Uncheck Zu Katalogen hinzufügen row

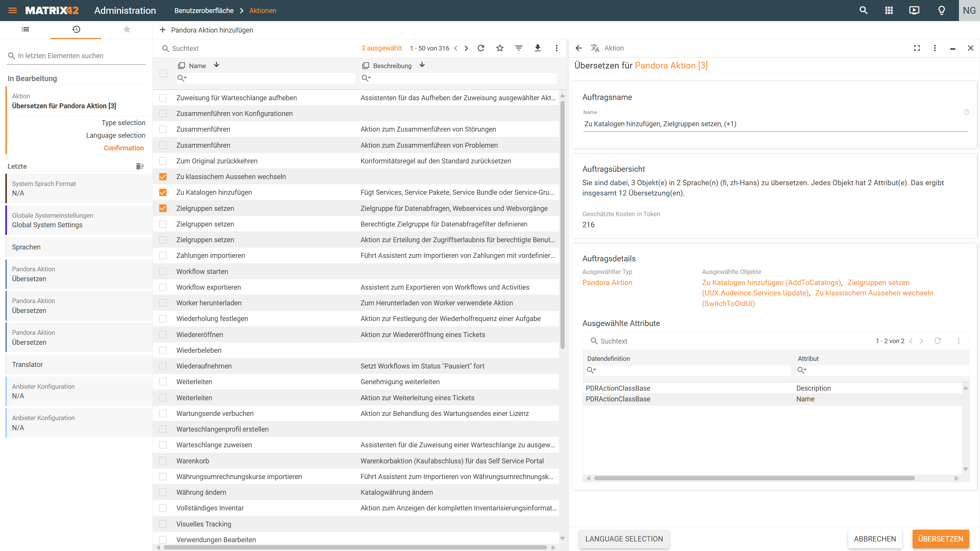coord(163,192)
